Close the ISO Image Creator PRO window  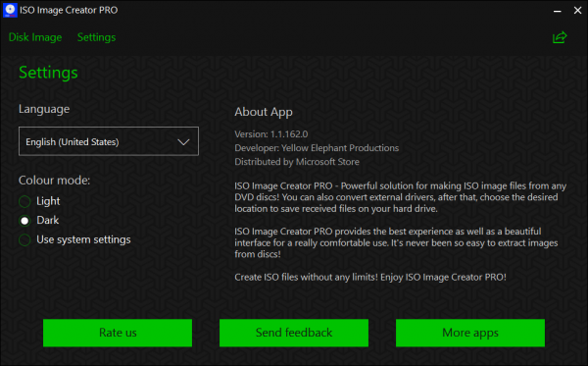tap(577, 11)
